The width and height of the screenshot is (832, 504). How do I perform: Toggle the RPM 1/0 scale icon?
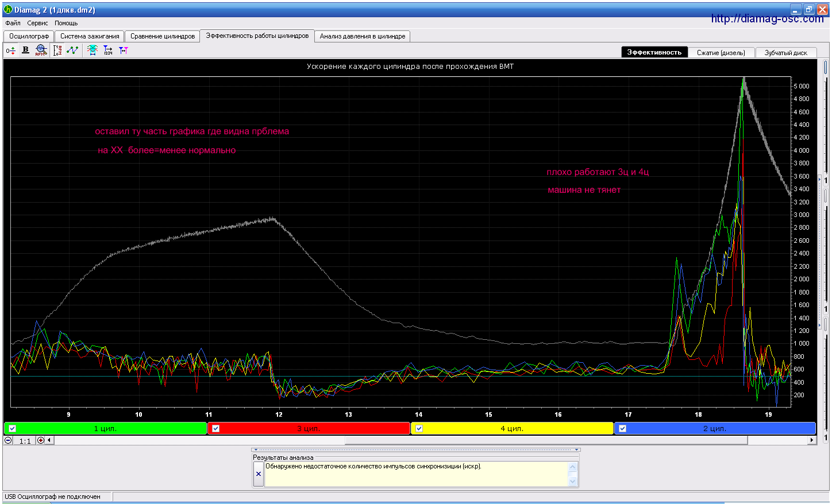57,51
